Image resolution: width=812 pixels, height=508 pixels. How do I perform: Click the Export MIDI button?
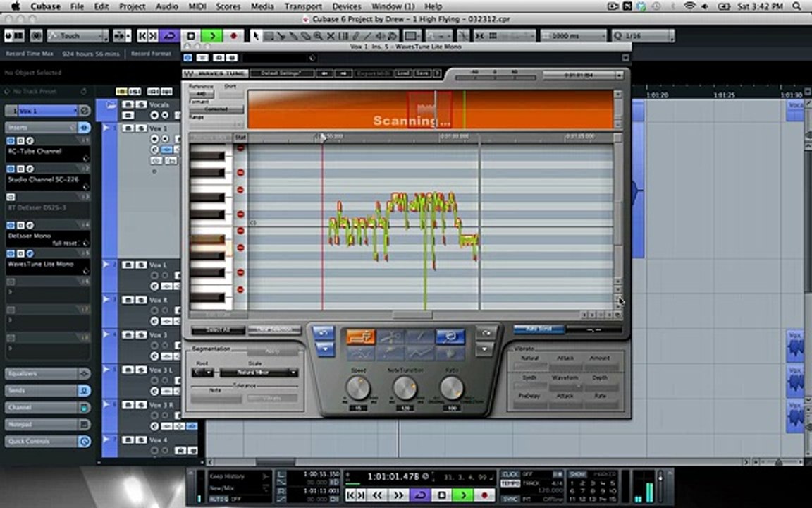click(374, 73)
